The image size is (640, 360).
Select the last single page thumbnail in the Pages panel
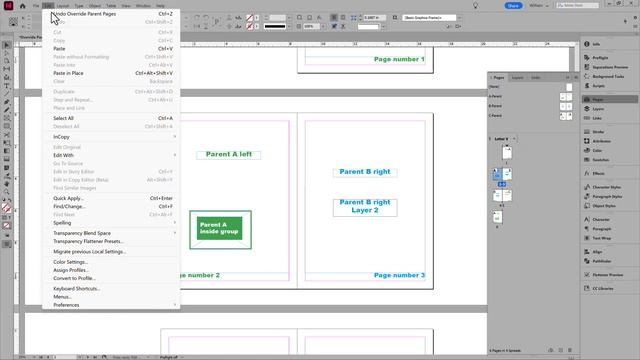(497, 217)
